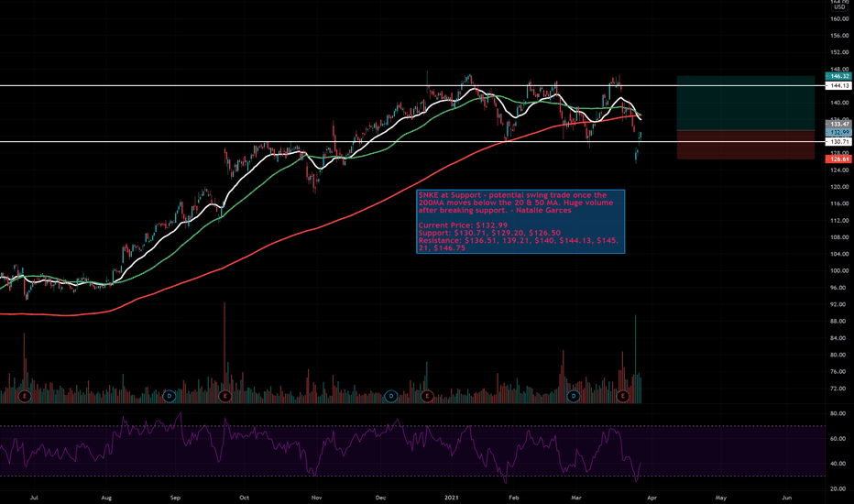The image size is (854, 504).
Task: Click the May label on time axis
Action: tap(721, 498)
